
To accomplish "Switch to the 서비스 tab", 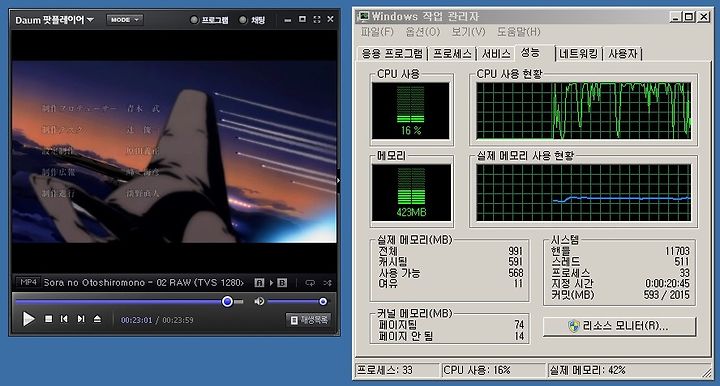I will tap(496, 54).
